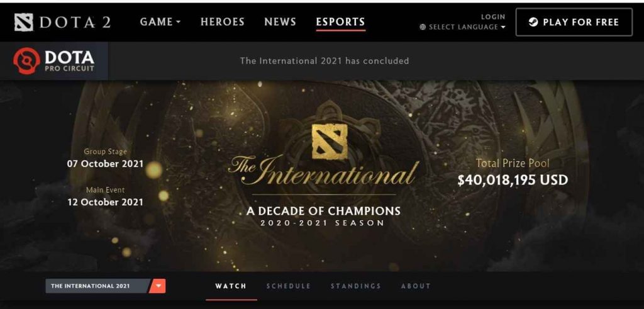644x309 pixels.
Task: Click the gold Dota crest in banner
Action: pos(330,142)
